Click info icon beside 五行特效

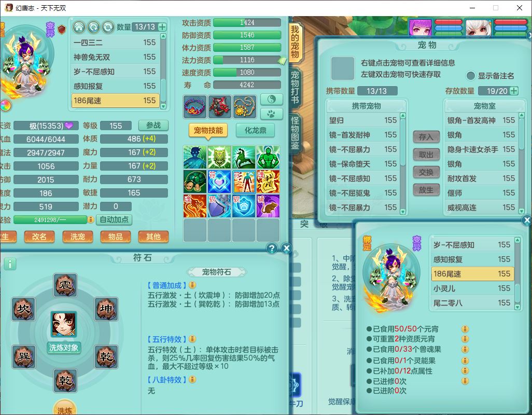click(x=192, y=339)
